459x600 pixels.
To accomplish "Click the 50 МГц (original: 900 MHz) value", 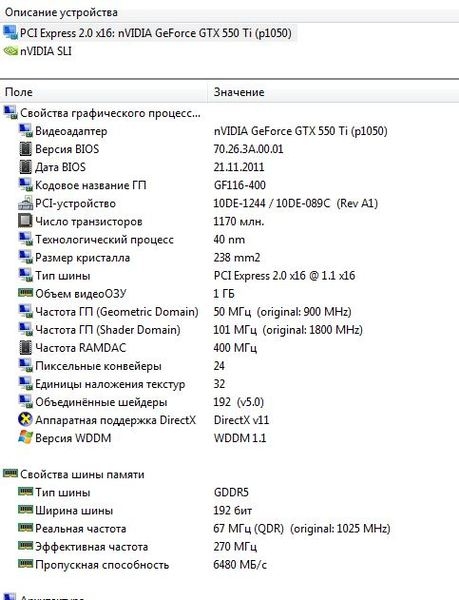I will point(283,312).
